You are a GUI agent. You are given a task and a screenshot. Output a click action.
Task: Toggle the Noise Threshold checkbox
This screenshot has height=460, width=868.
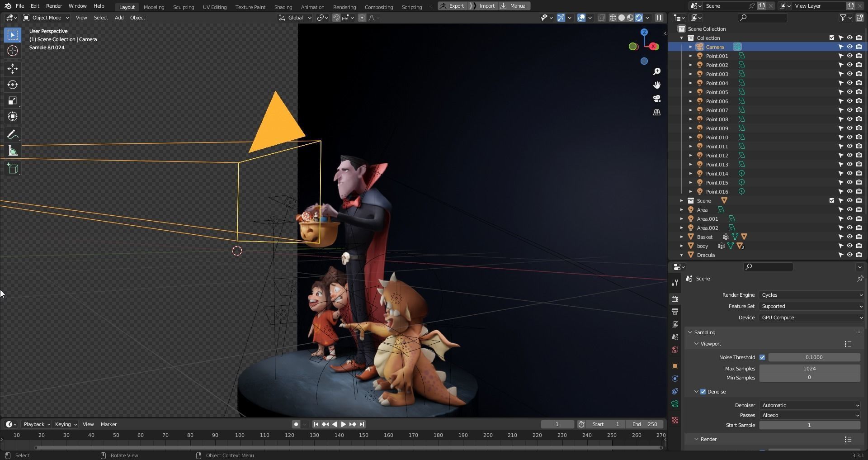(x=762, y=357)
